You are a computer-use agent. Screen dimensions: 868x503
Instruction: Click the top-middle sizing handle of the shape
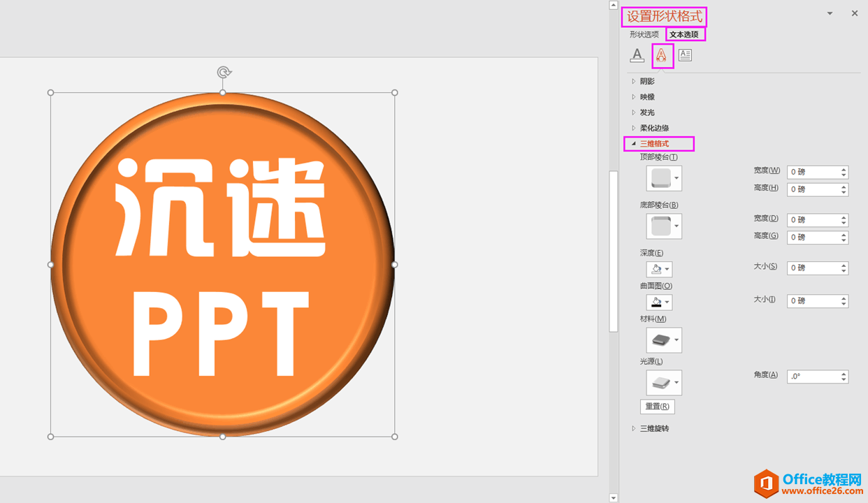(x=223, y=92)
